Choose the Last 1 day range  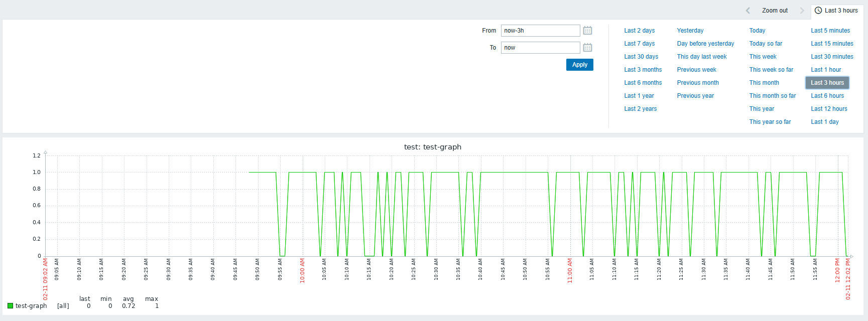point(824,122)
